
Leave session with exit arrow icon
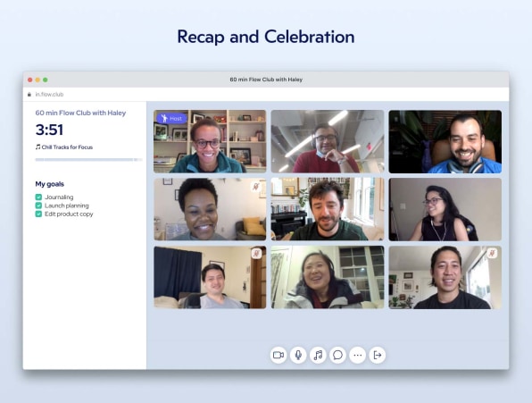click(378, 355)
